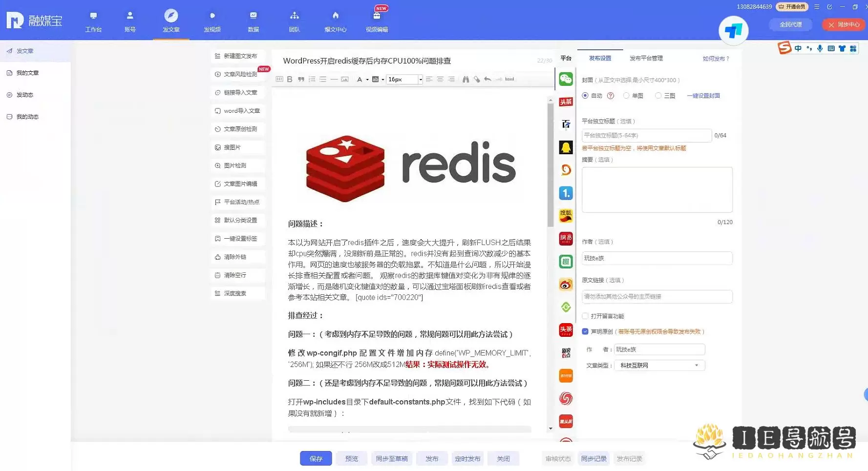The image size is (868, 471).
Task: Open the 爆文中心 hot articles section
Action: click(335, 21)
